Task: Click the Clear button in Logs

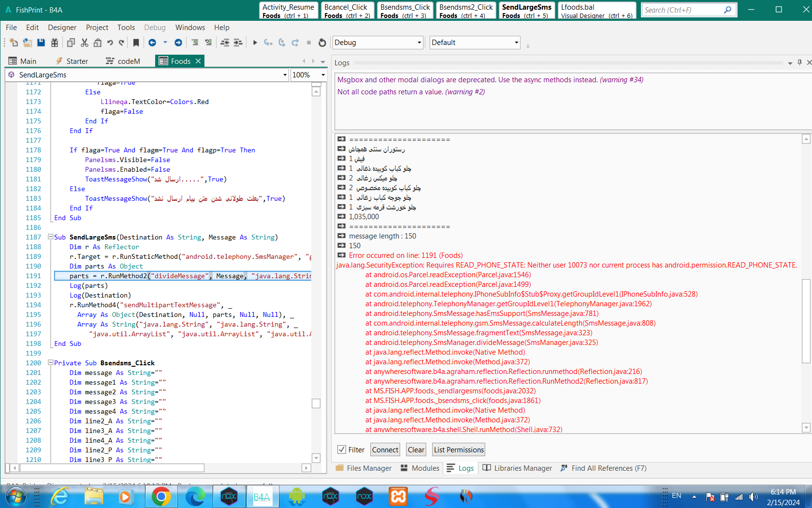Action: coord(416,449)
